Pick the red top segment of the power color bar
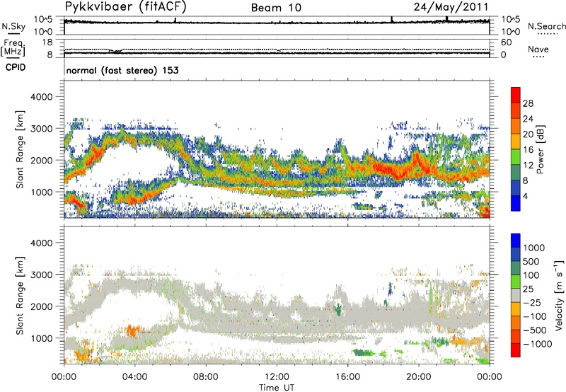Viewport: 566px width, 392px height. click(516, 95)
